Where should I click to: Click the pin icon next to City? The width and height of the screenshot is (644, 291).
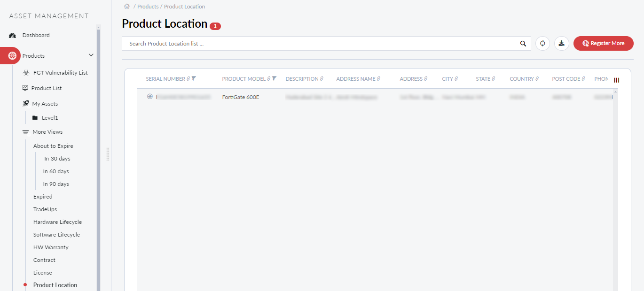pyautogui.click(x=456, y=79)
